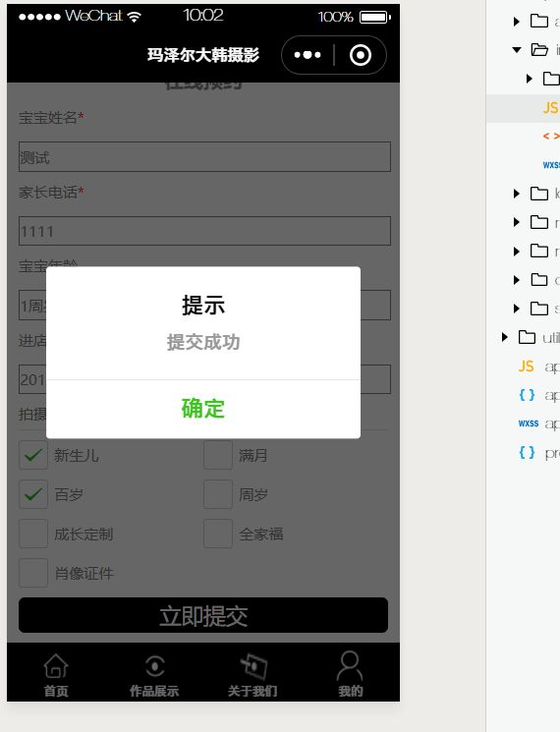Click the 首页 house icon
This screenshot has width=560, height=732.
pos(56,666)
